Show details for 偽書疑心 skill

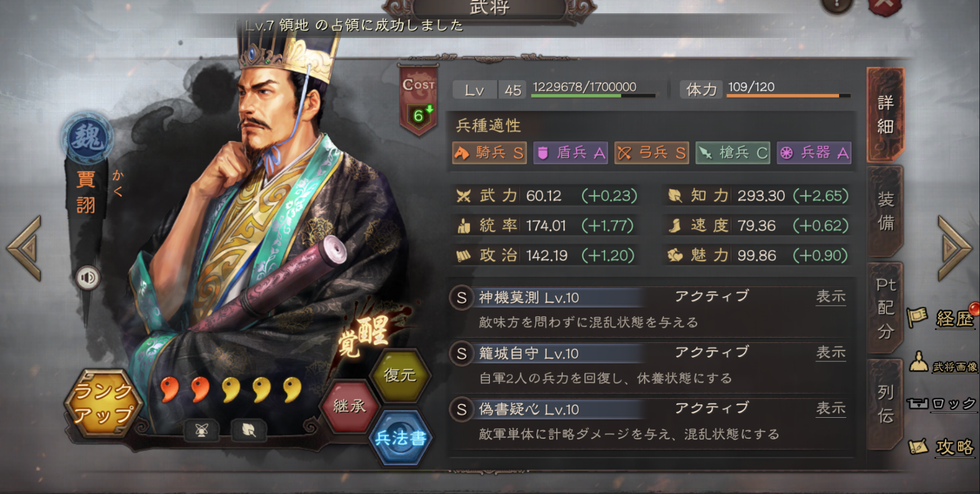coord(831,408)
